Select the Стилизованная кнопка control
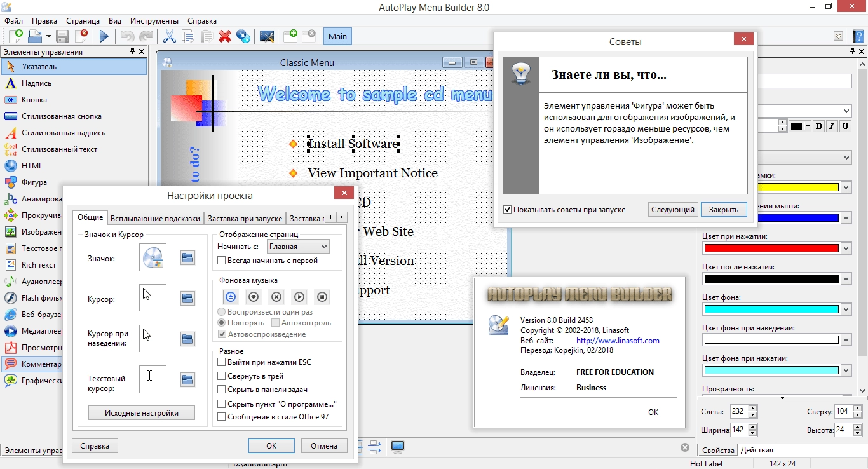The height and width of the screenshot is (469, 868). coord(74,116)
